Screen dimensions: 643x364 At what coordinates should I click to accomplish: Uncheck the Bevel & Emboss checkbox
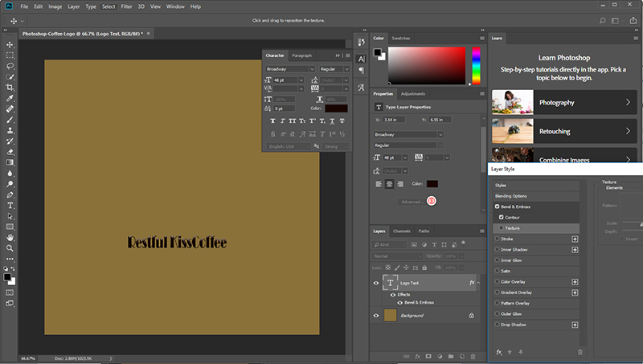click(x=497, y=207)
